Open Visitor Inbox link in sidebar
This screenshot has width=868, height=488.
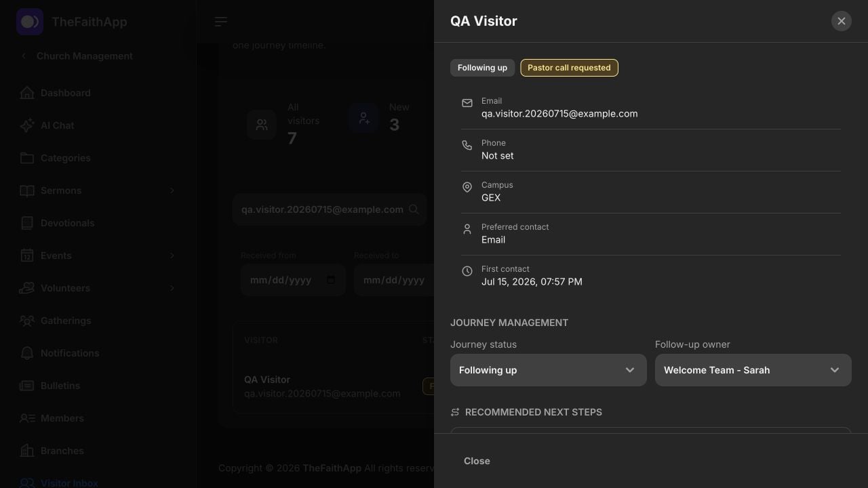[69, 483]
